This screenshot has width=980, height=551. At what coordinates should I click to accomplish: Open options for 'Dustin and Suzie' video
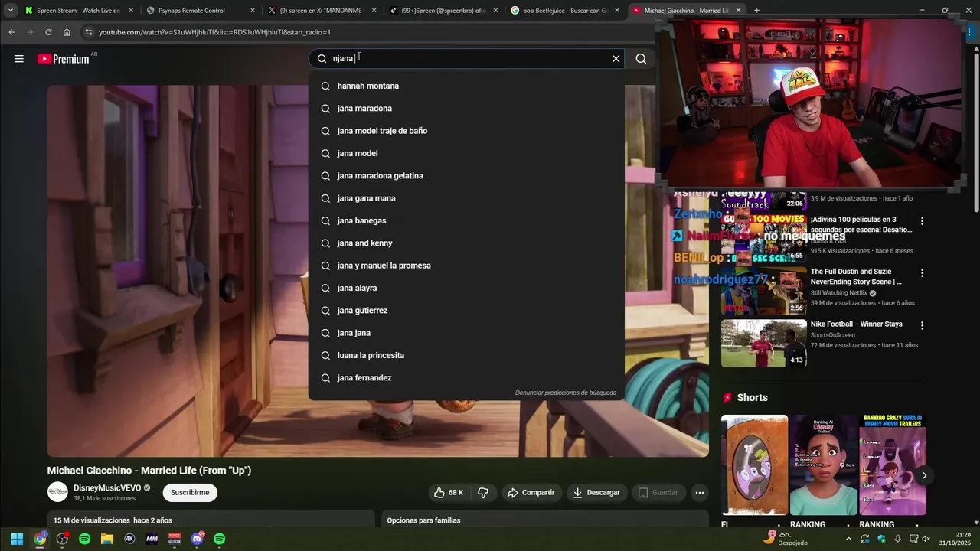tap(922, 273)
